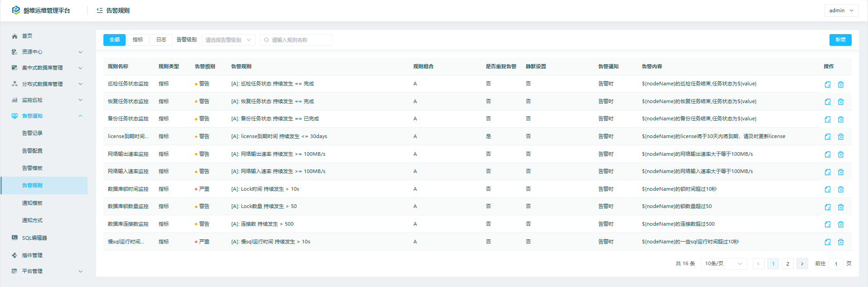The height and width of the screenshot is (287, 868).
Task: Edit the 巡检任务状态监控 rule
Action: click(828, 84)
